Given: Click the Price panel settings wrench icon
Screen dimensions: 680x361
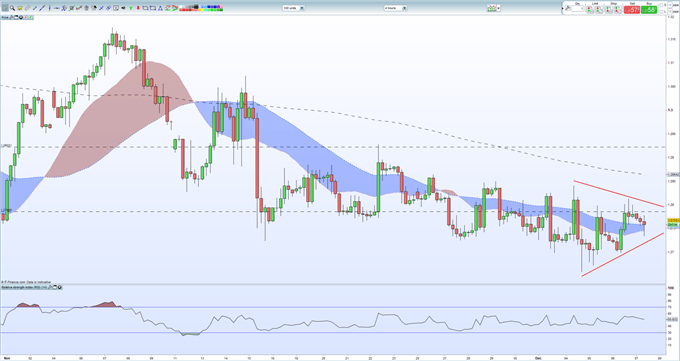Looking at the screenshot, I should tap(11, 17).
